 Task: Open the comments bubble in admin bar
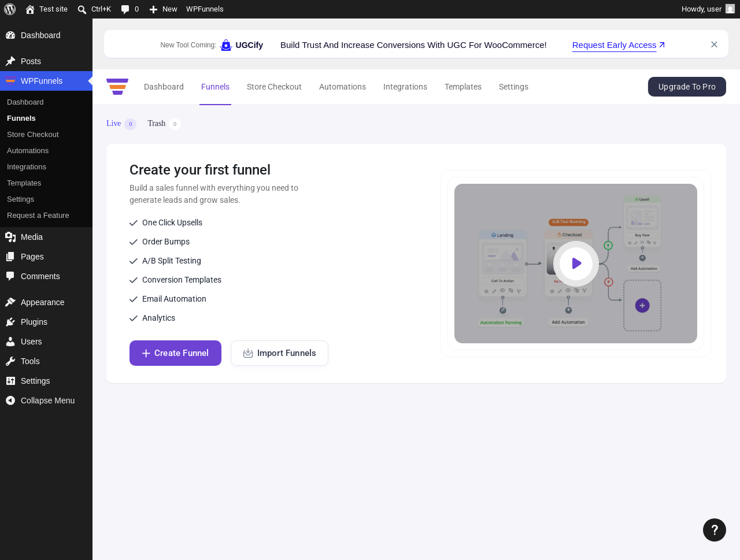(x=125, y=9)
